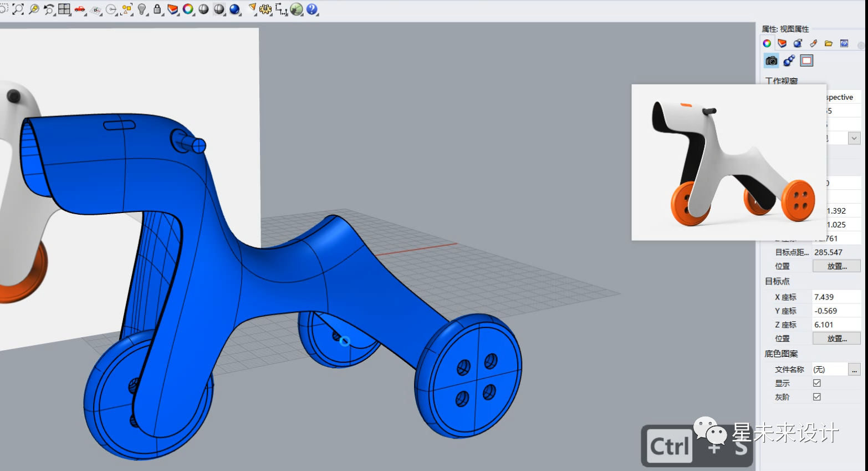Click the Zoom Extents magnifier icon
The image size is (868, 471).
[18, 9]
